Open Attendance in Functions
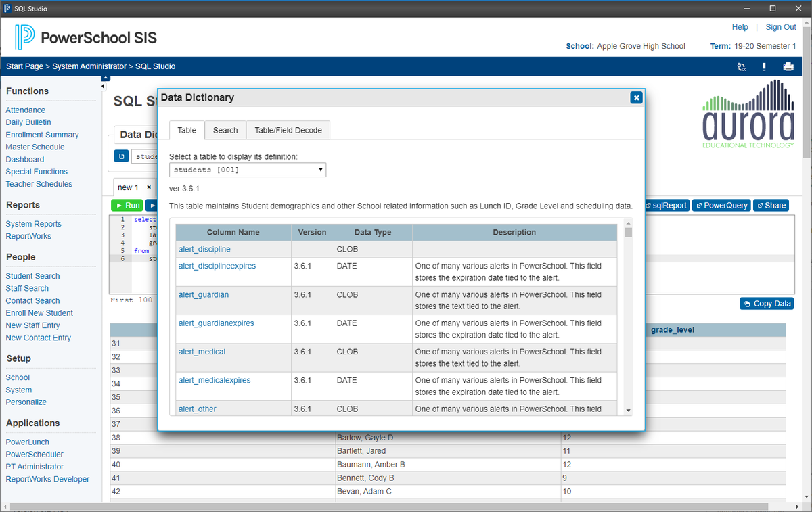The image size is (812, 512). (x=26, y=110)
